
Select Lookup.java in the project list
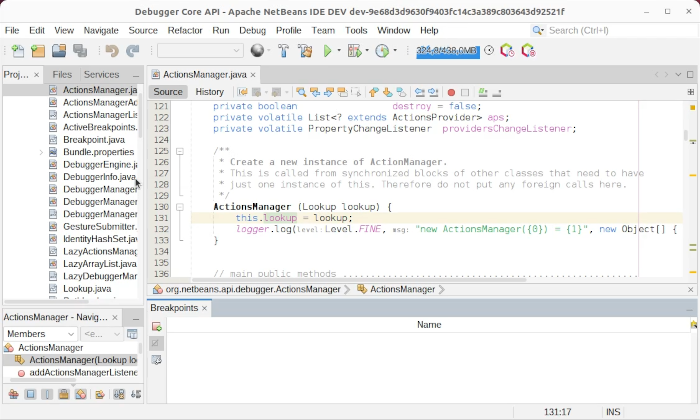point(86,289)
